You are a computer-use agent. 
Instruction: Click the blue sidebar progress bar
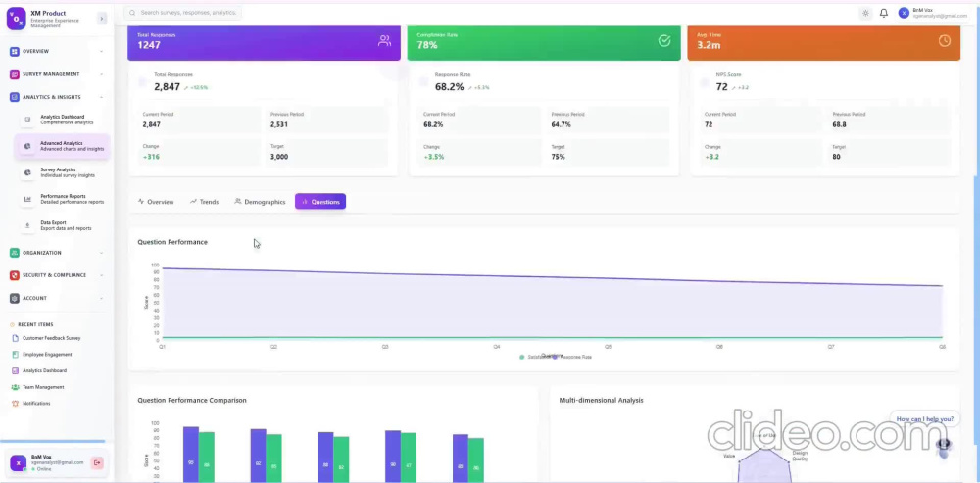click(x=53, y=441)
